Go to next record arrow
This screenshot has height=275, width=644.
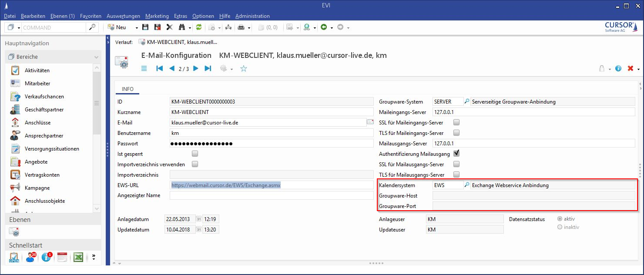pos(196,68)
